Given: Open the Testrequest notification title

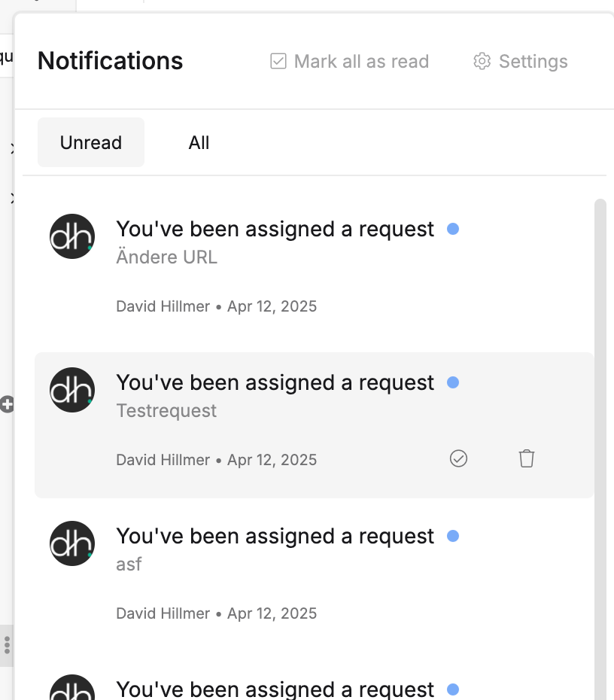Looking at the screenshot, I should tap(275, 382).
